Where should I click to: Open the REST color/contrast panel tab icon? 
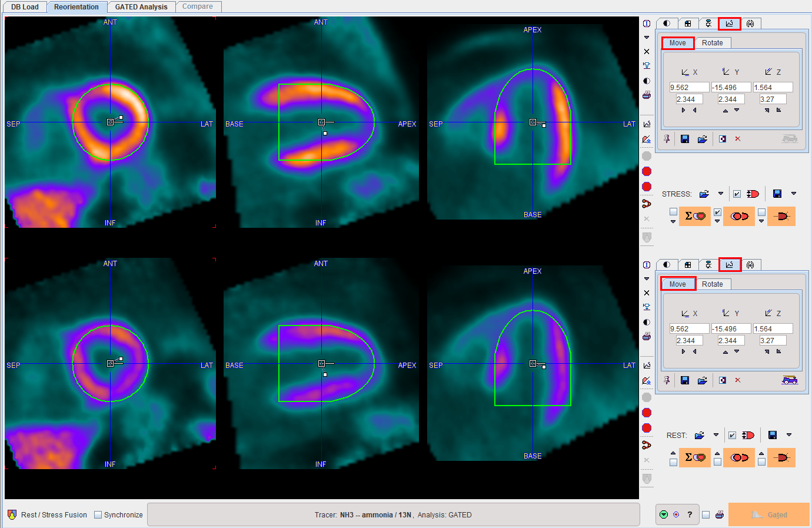[667, 265]
